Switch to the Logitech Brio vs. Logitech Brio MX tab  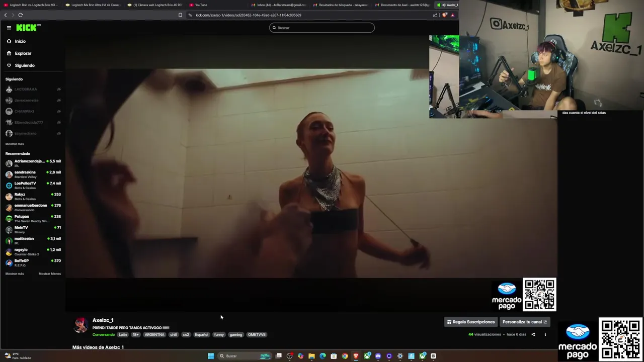[32, 5]
